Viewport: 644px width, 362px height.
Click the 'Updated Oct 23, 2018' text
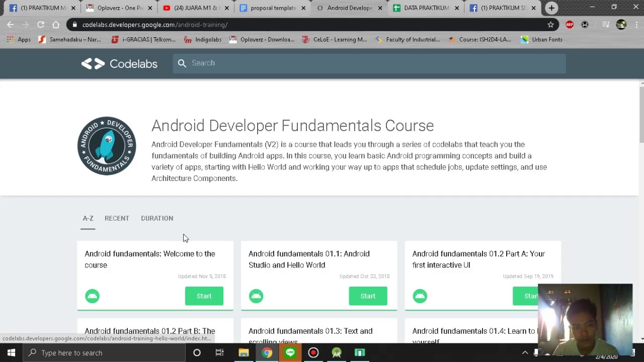[x=365, y=276]
